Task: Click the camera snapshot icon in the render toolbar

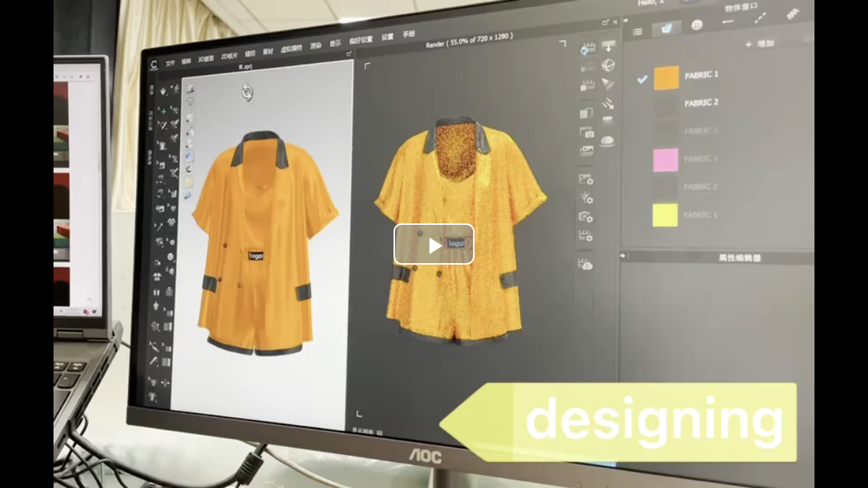Action: 587,132
